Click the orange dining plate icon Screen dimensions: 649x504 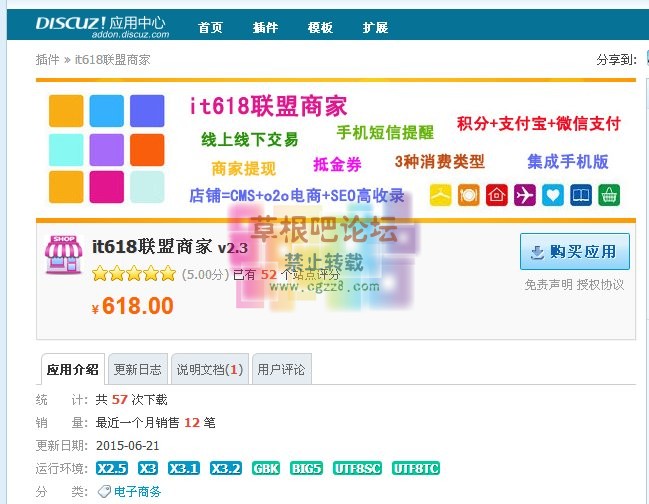coord(469,195)
